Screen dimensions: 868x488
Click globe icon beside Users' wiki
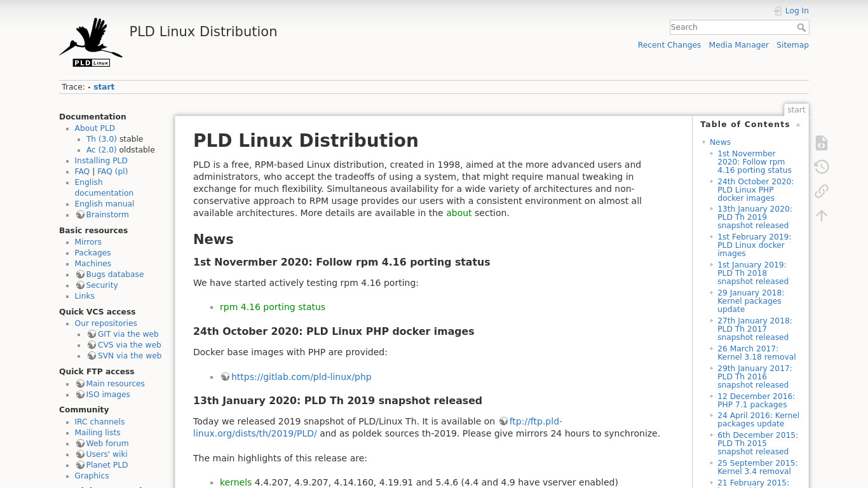pos(80,454)
